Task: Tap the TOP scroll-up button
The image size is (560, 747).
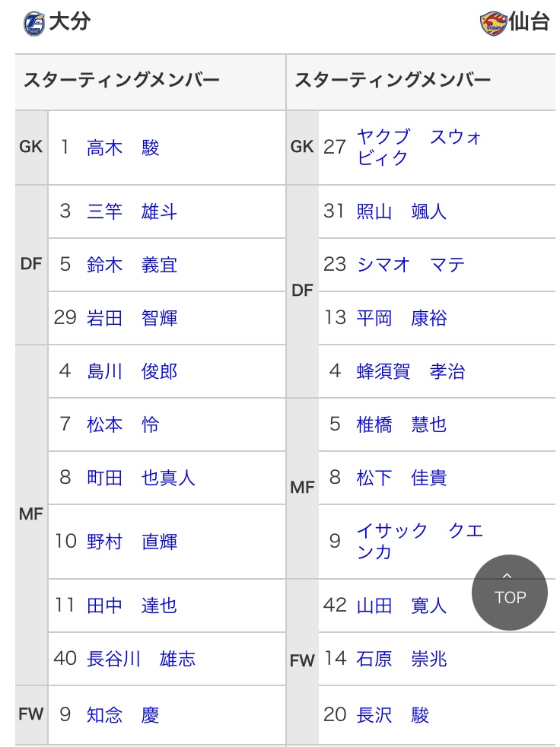Action: [x=509, y=593]
